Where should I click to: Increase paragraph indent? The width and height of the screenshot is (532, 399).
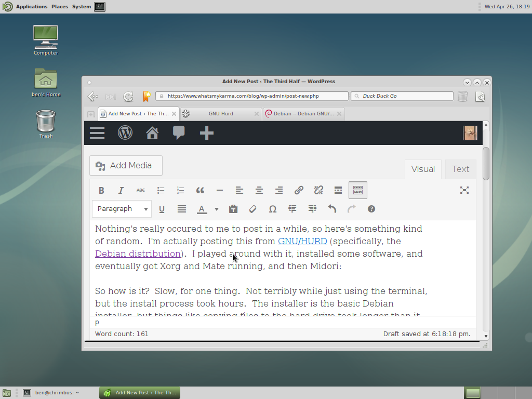(312, 209)
